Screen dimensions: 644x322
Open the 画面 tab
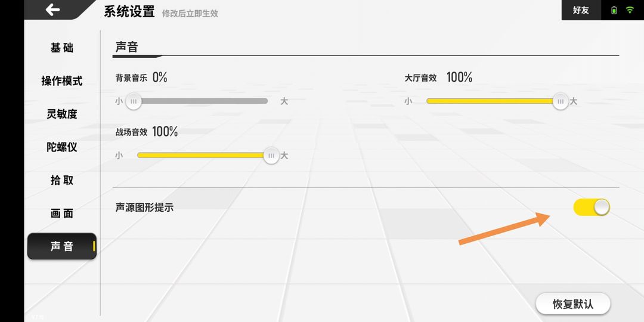point(62,213)
